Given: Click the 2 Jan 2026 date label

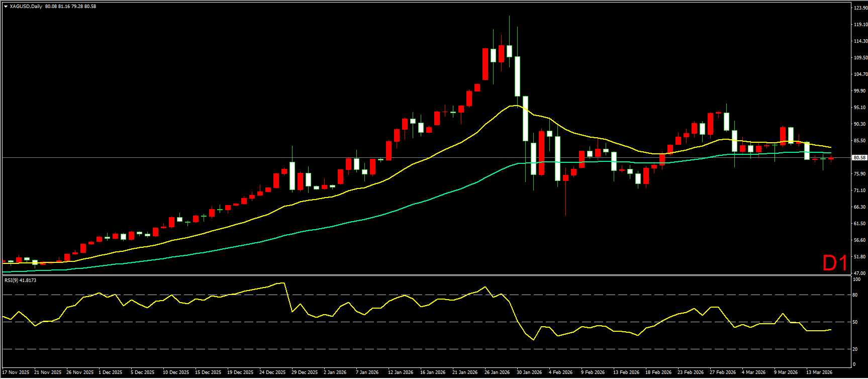Looking at the screenshot, I should coord(335,372).
